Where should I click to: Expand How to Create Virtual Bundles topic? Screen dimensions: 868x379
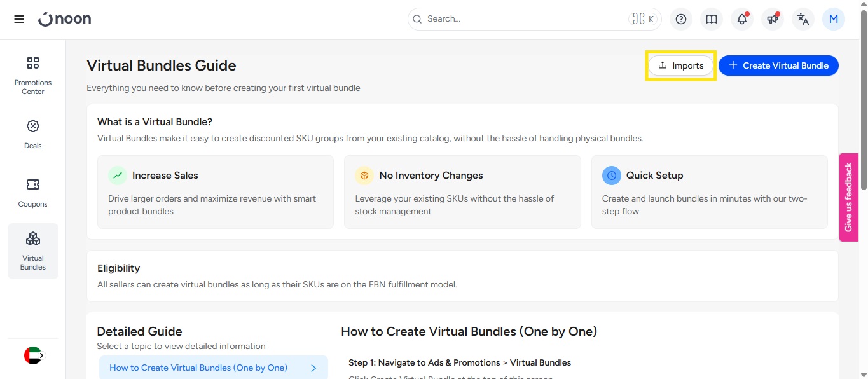(213, 368)
